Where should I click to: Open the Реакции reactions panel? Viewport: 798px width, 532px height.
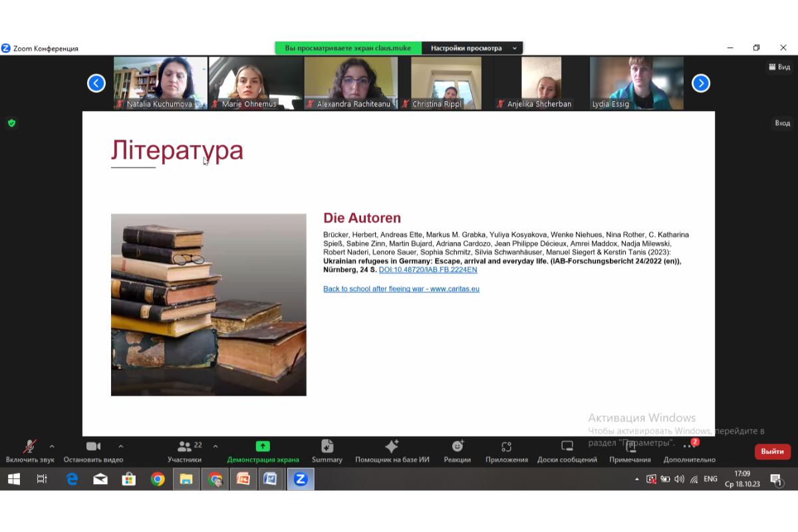[x=458, y=451]
